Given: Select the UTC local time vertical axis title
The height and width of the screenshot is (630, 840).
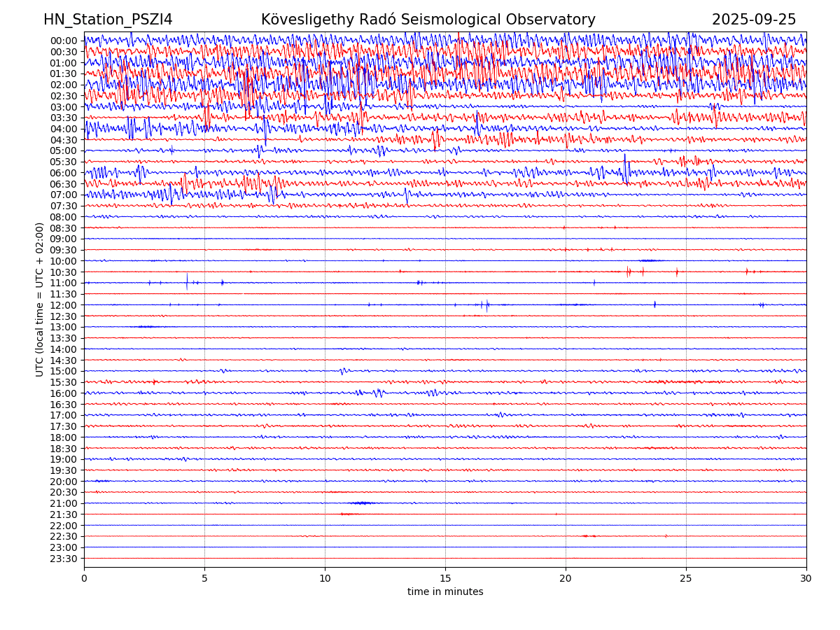Looking at the screenshot, I should point(40,299).
